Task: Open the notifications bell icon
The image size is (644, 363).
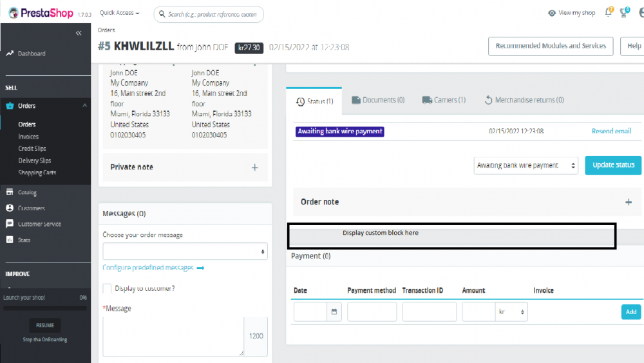Action: click(609, 12)
